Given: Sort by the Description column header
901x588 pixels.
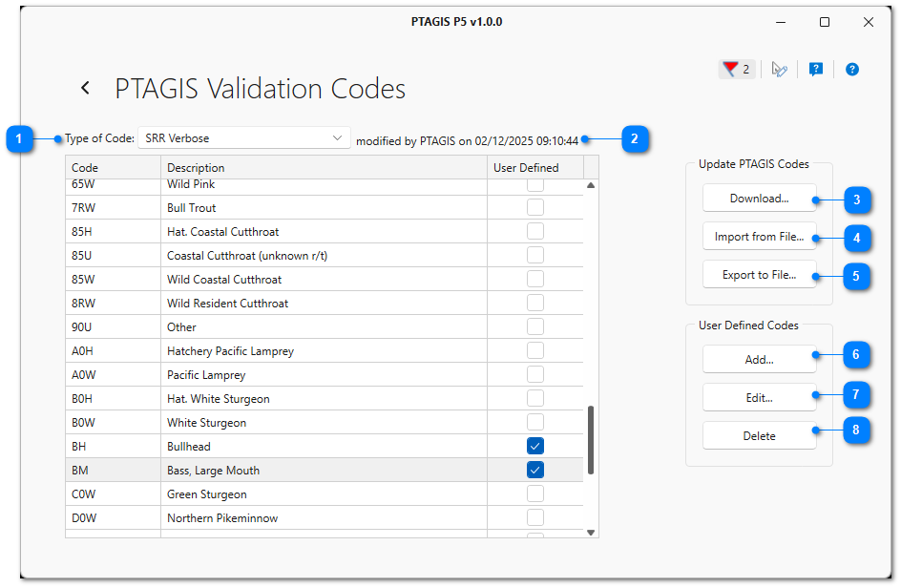Looking at the screenshot, I should click(x=325, y=167).
